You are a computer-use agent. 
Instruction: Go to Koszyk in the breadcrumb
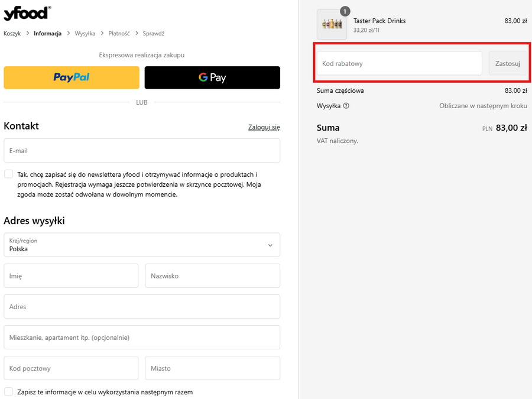pos(12,34)
